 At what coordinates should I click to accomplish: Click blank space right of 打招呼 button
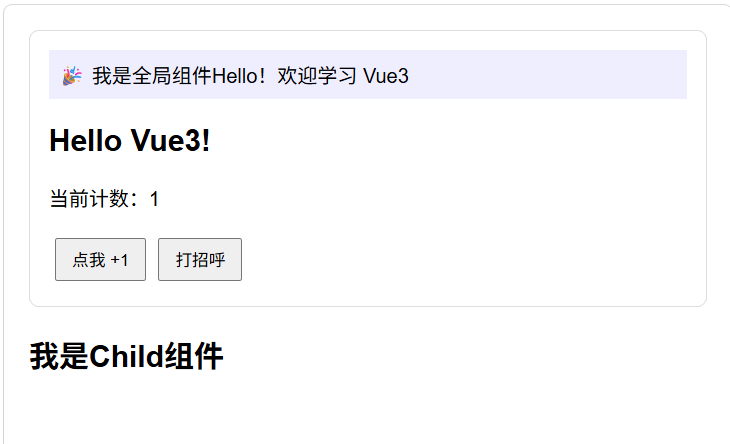point(466,260)
